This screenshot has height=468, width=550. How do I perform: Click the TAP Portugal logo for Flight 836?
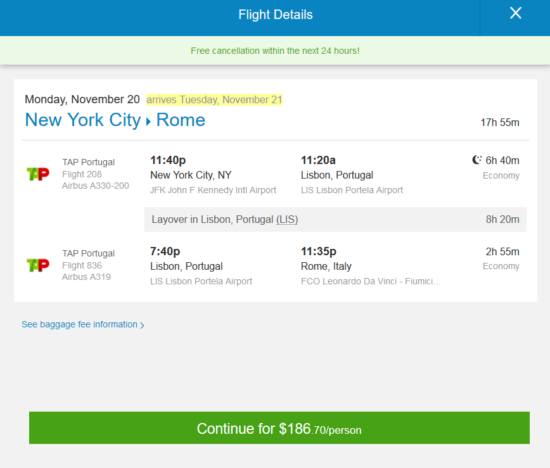click(38, 265)
